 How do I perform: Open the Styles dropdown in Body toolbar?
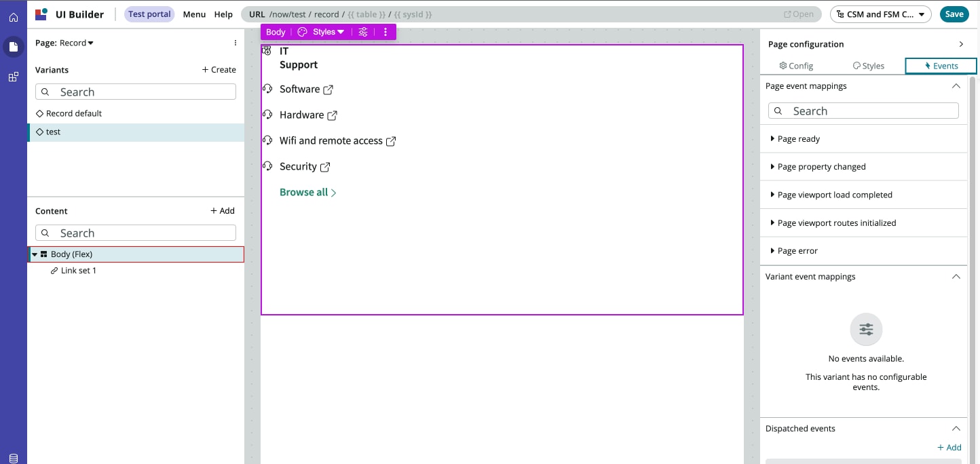click(328, 32)
